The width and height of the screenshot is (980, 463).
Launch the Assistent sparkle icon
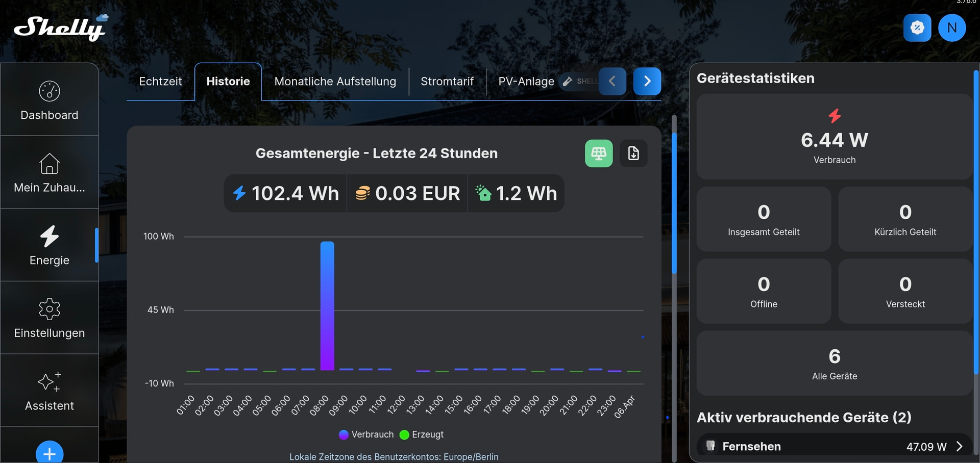[50, 391]
